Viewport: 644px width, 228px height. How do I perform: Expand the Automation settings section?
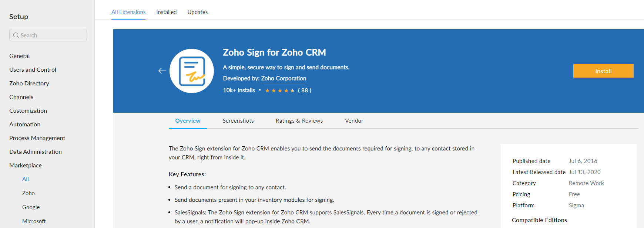point(25,125)
